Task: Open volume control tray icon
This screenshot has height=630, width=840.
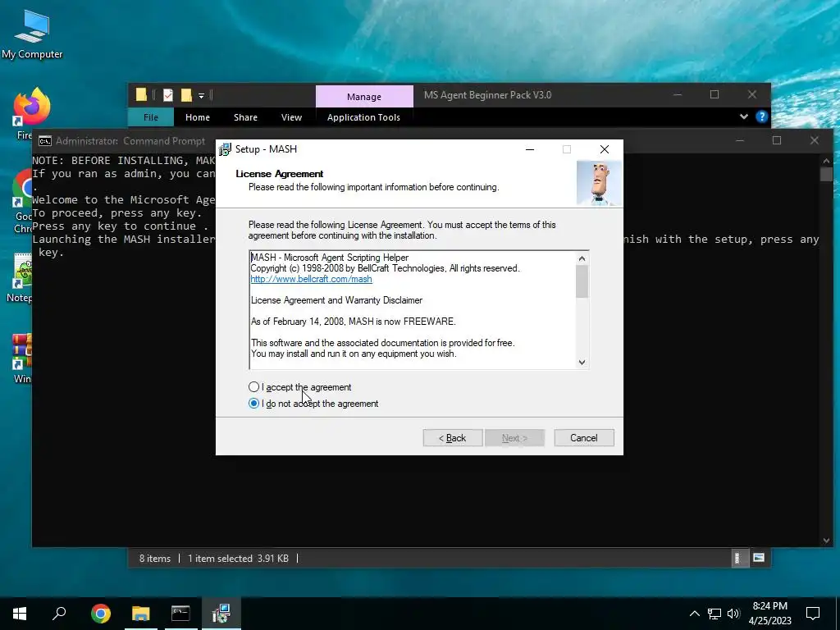Action: tap(733, 614)
